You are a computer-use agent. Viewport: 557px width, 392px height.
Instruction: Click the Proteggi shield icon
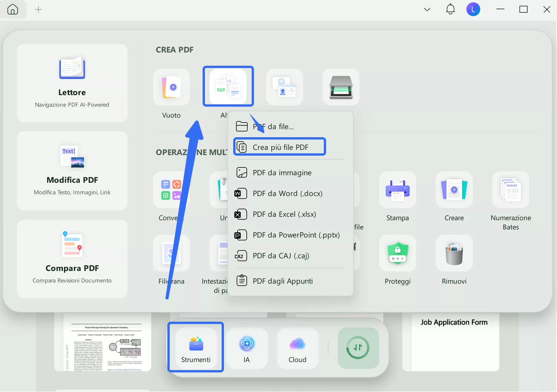(x=397, y=253)
